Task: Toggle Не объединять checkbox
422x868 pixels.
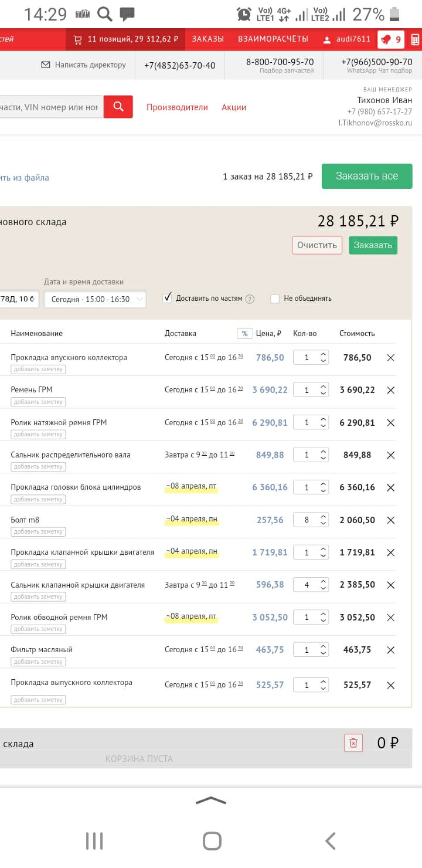Action: point(275,299)
